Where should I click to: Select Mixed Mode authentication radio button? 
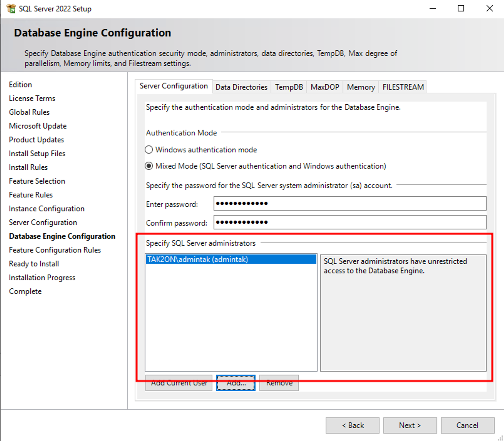pos(149,166)
